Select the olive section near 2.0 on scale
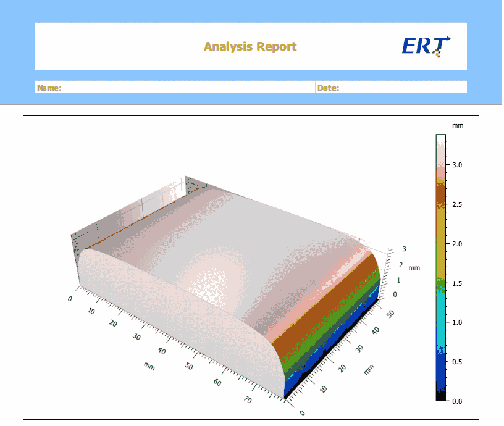This screenshot has width=504, height=426. coord(440,247)
